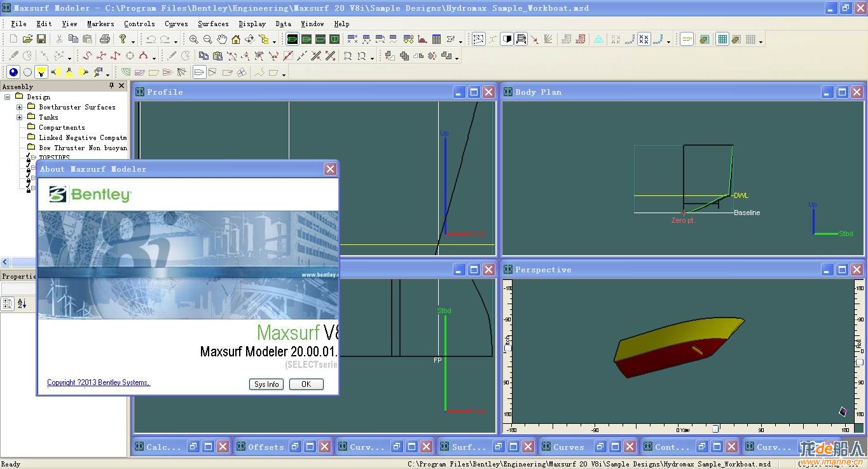Adjust the Roll slider in Perspective window

(x=860, y=361)
